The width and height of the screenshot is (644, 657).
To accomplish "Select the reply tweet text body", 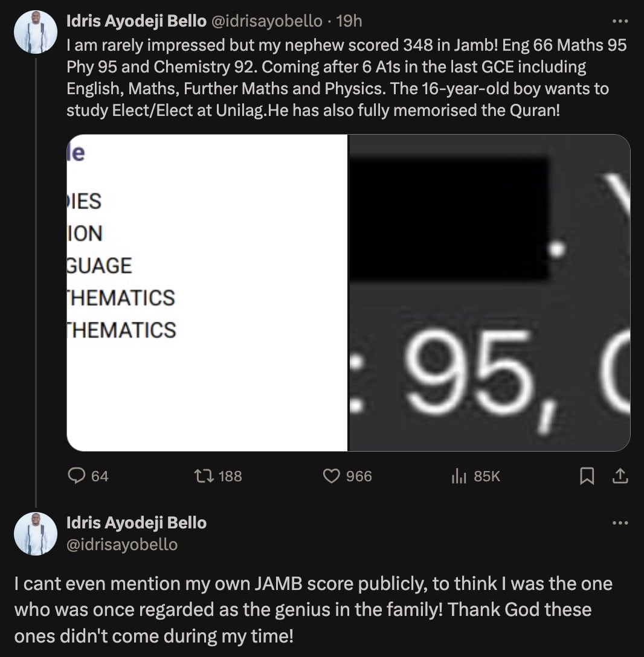I will point(314,610).
